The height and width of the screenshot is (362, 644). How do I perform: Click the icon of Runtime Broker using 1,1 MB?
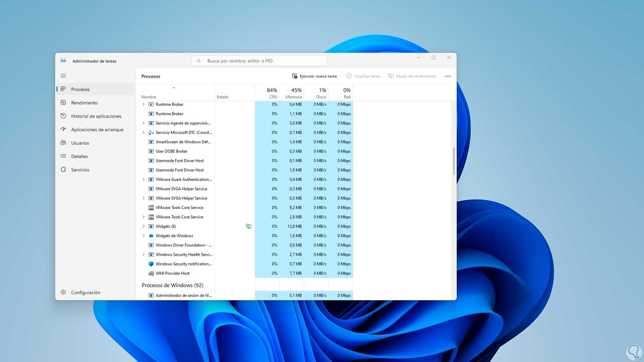coord(151,114)
